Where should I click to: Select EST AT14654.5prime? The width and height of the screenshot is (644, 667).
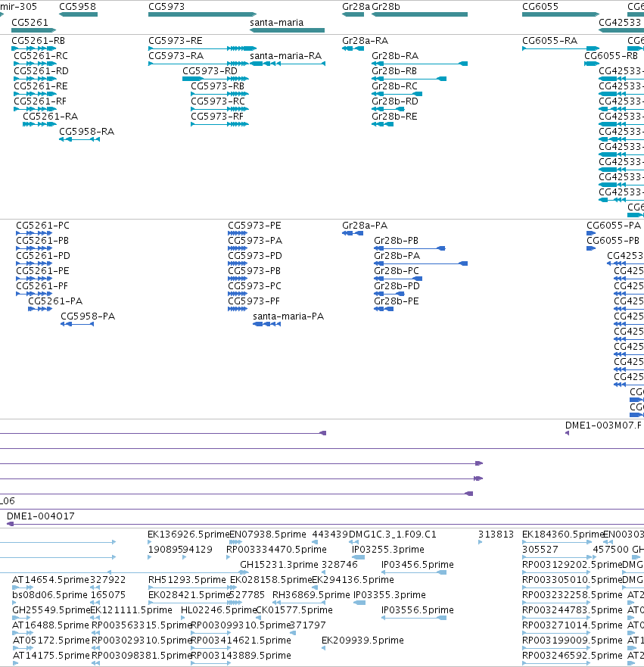coord(23,588)
